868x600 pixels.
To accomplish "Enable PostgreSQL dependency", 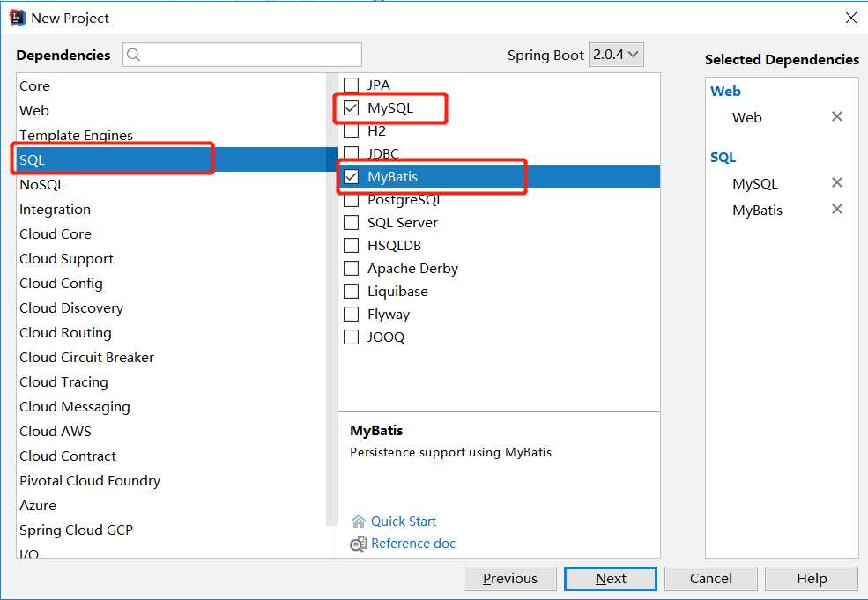I will [351, 200].
